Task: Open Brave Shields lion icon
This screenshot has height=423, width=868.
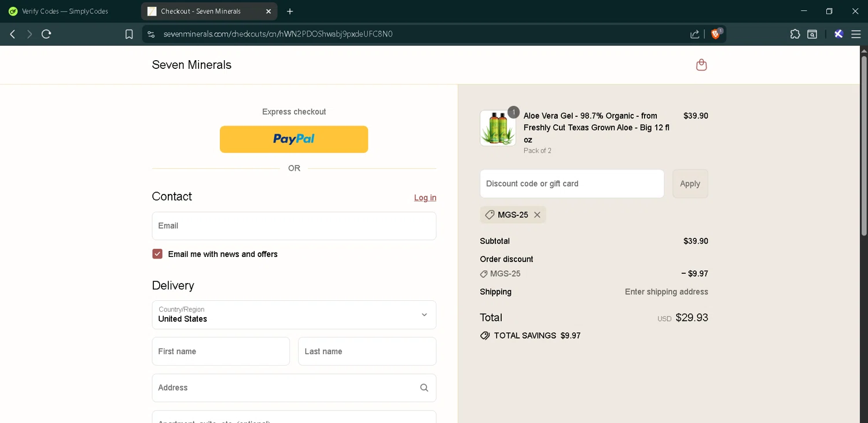Action: [x=716, y=34]
